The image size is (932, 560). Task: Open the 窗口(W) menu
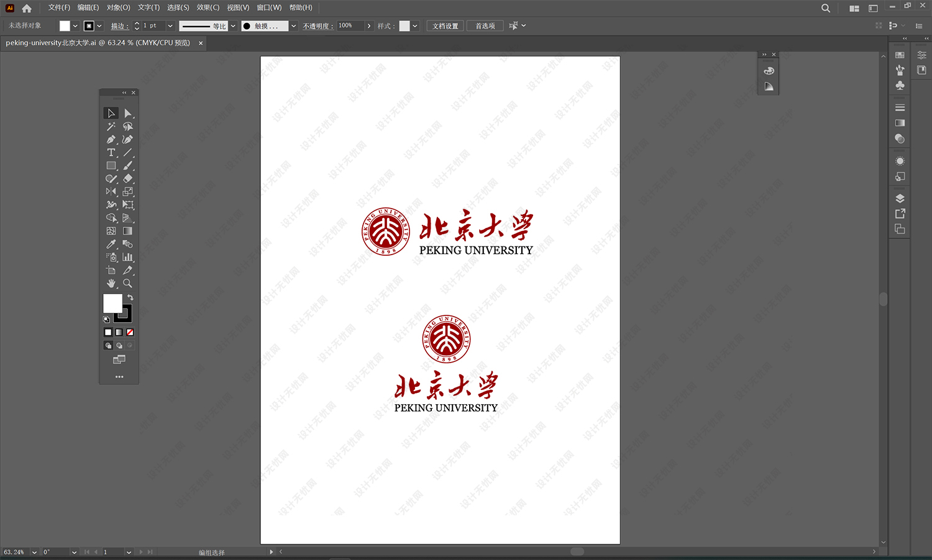tap(269, 7)
